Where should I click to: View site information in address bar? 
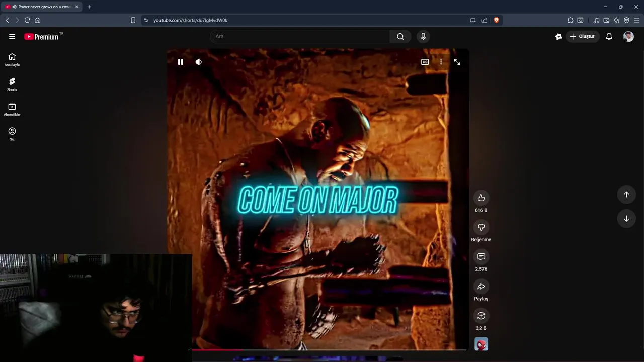(x=146, y=20)
